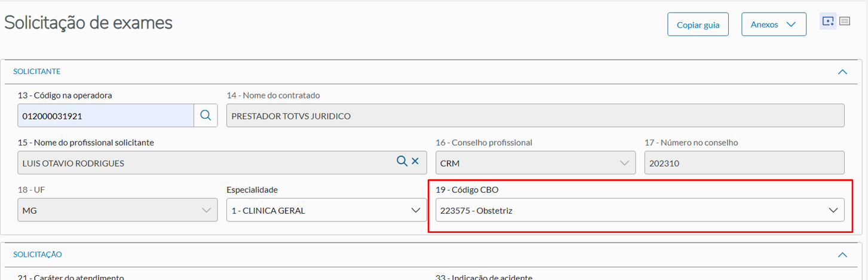Clear the profissional solicitante name
The width and height of the screenshot is (868, 280).
pyautogui.click(x=415, y=162)
